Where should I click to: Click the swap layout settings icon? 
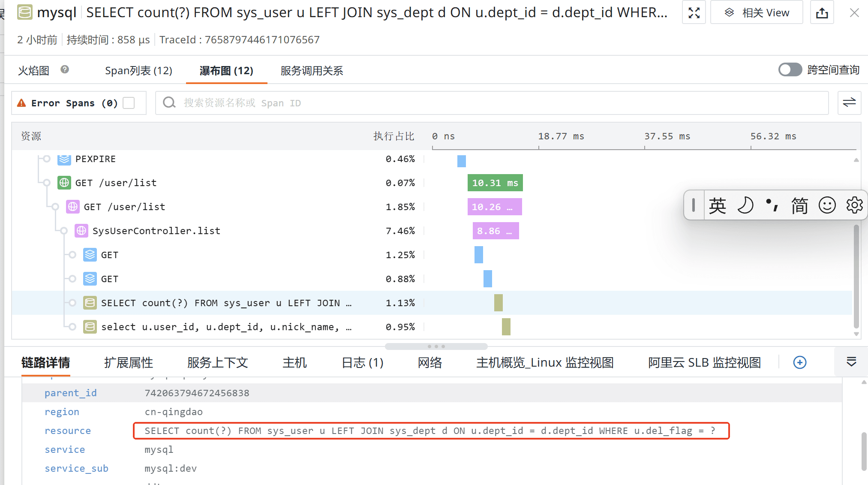click(x=849, y=102)
